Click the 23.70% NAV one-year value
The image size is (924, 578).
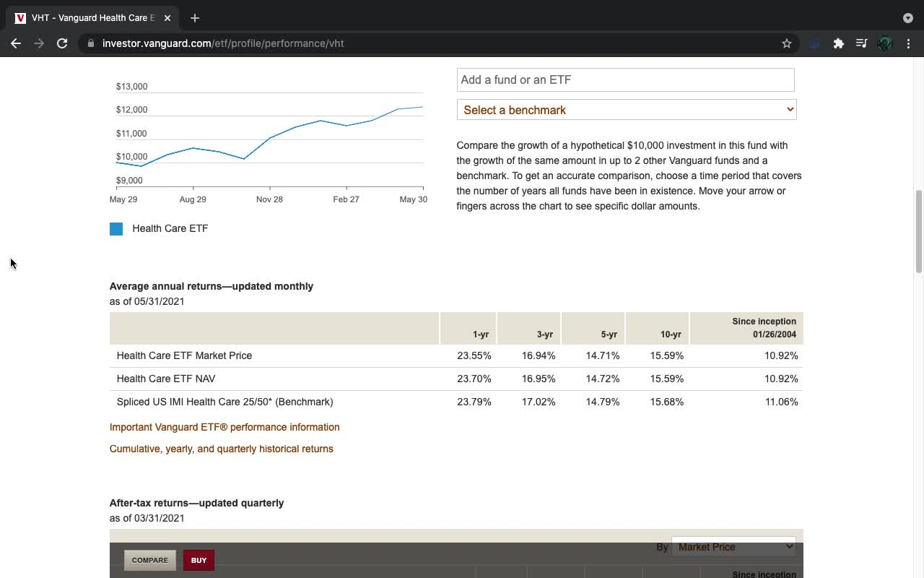(x=474, y=379)
